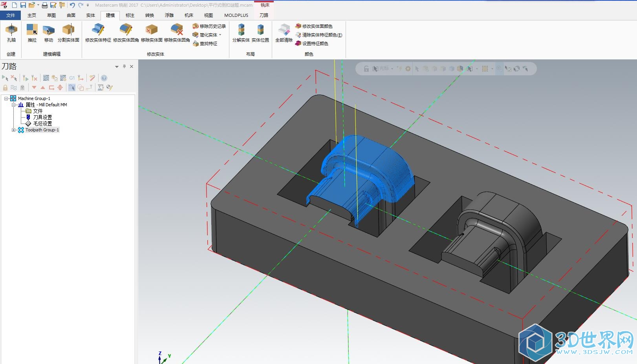Viewport: 637px width, 364px height.
Task: Open the 文件 file menu tab
Action: click(x=11, y=15)
